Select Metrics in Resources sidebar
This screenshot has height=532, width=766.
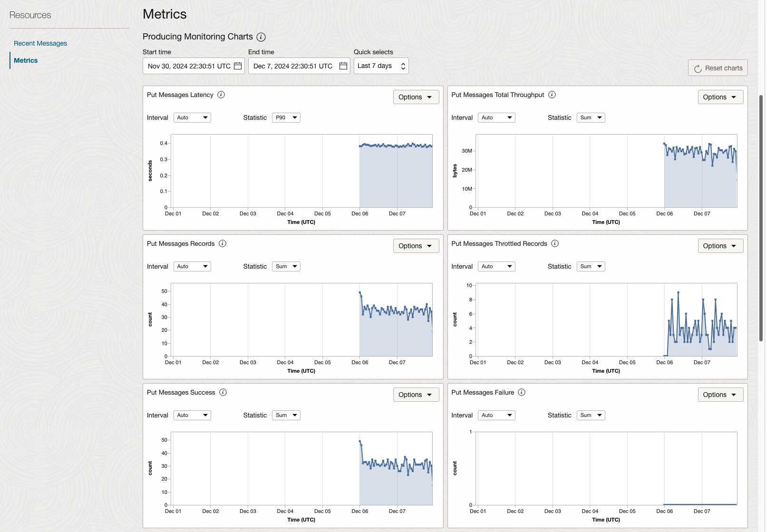coord(26,60)
